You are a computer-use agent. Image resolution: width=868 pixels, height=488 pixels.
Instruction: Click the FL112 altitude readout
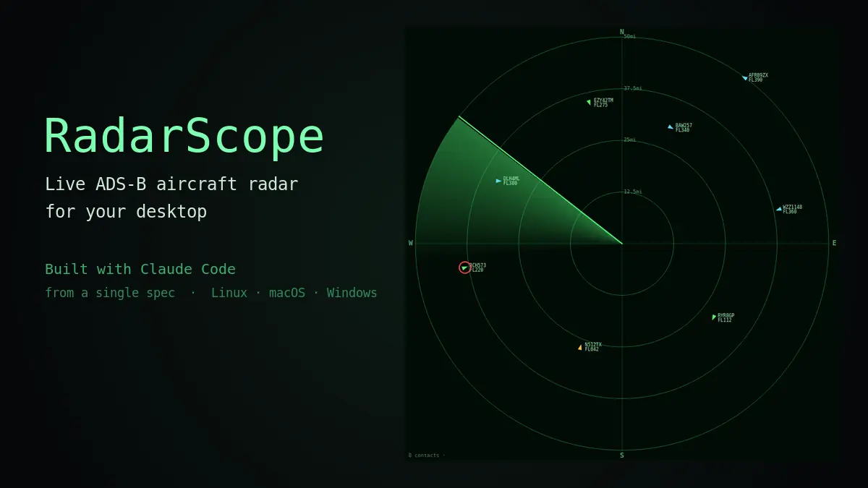click(724, 320)
